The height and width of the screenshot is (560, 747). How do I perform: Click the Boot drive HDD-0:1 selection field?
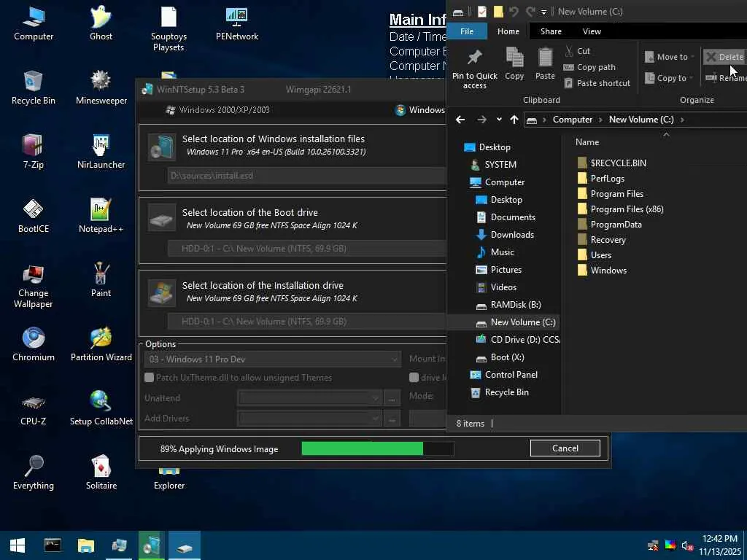[x=307, y=249]
